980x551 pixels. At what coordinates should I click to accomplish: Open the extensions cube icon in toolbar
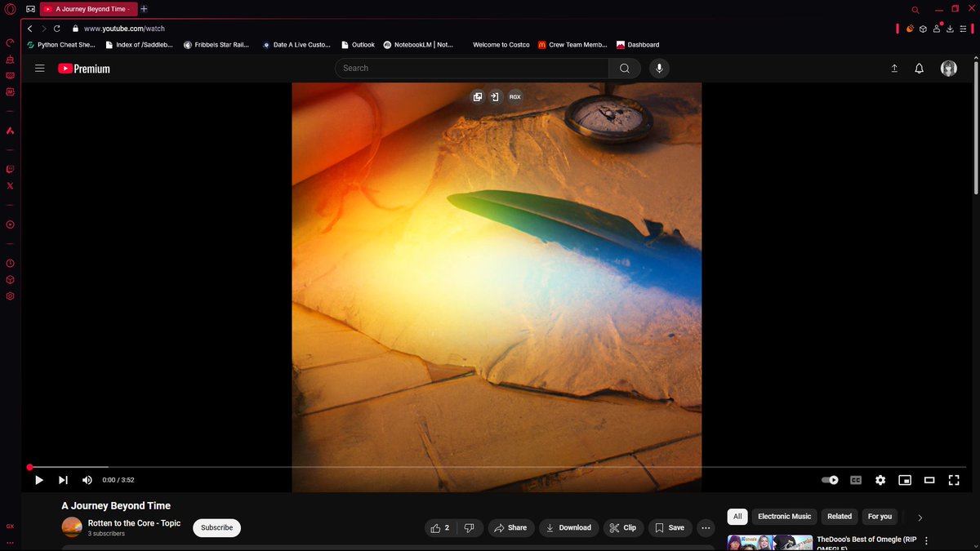pyautogui.click(x=923, y=29)
